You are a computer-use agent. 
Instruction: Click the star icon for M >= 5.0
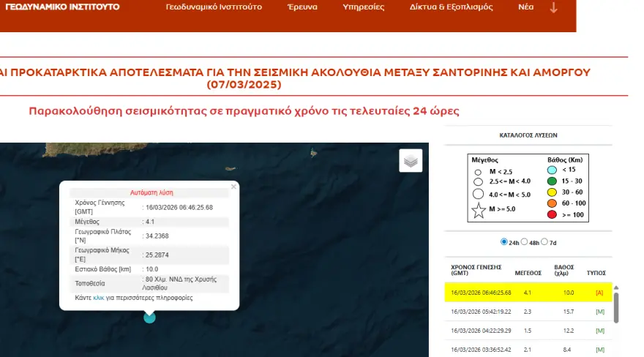pos(479,212)
